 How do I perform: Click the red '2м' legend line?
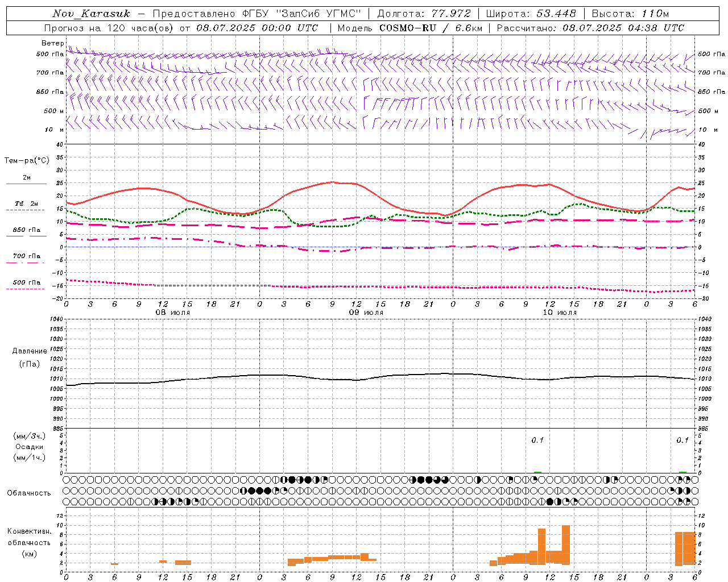(x=26, y=184)
